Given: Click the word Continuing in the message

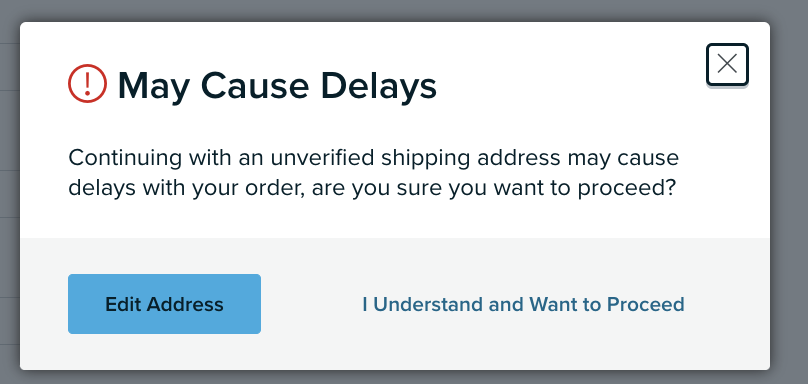Looking at the screenshot, I should pyautogui.click(x=125, y=158).
